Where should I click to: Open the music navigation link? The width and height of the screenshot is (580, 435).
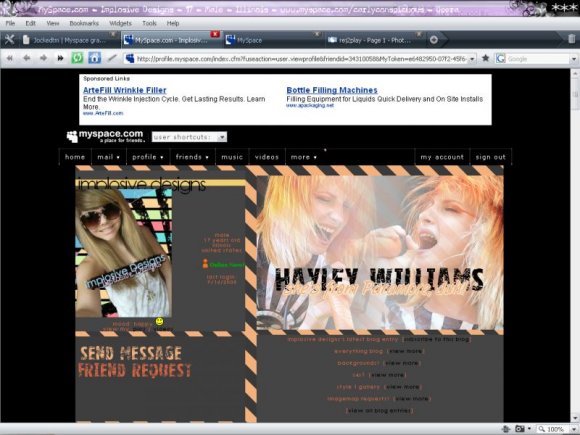click(x=232, y=157)
